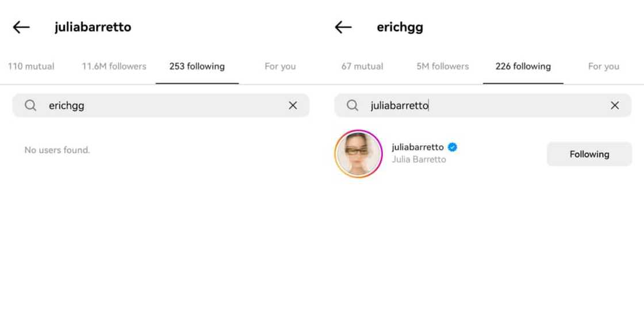Toggle the Following button for juliabarretto
The image size is (644, 318).
[589, 154]
